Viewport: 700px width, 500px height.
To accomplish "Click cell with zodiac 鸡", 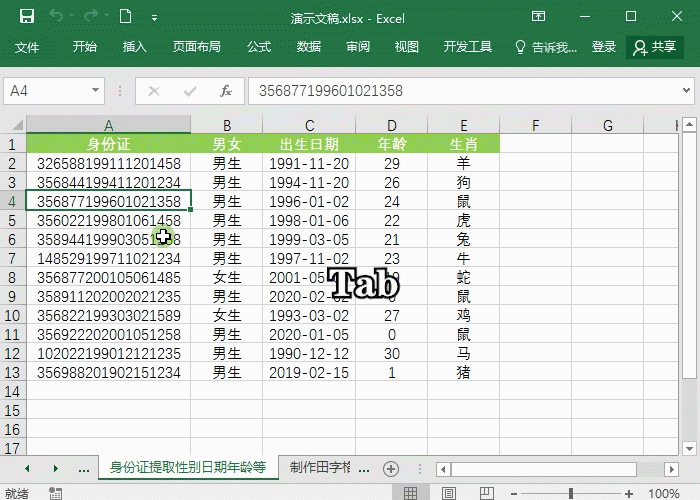I will pos(463,315).
